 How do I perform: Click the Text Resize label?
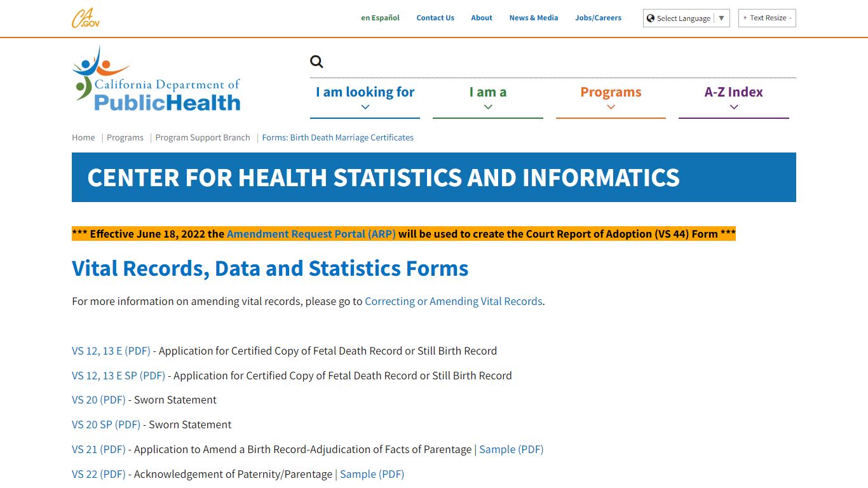[768, 18]
